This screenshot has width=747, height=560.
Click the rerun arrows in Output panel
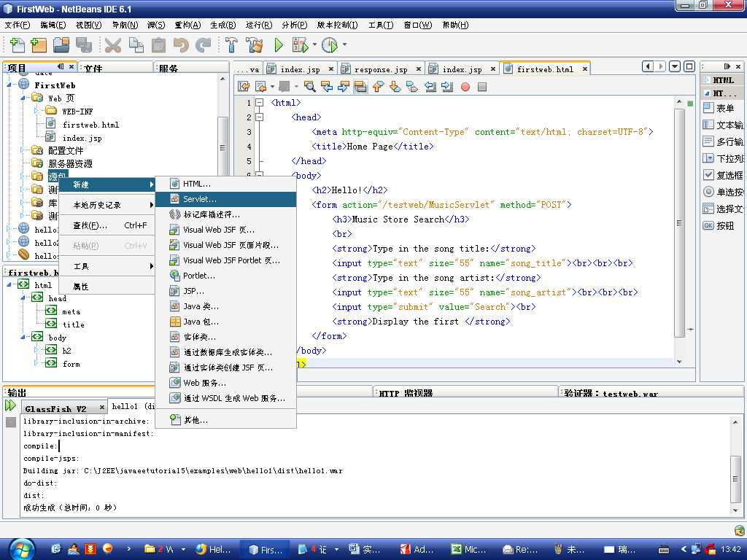pos(10,406)
